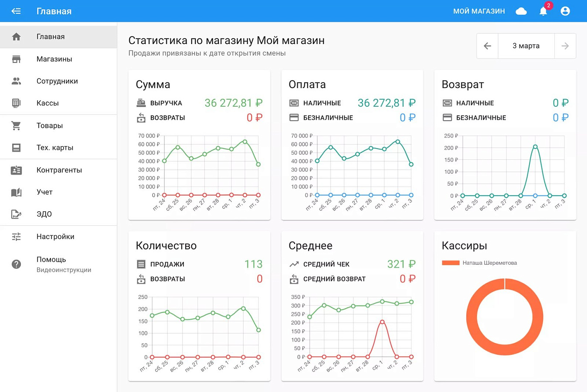587x392 pixels.
Task: Click the open book icon beside Учет
Action: pyautogui.click(x=16, y=192)
